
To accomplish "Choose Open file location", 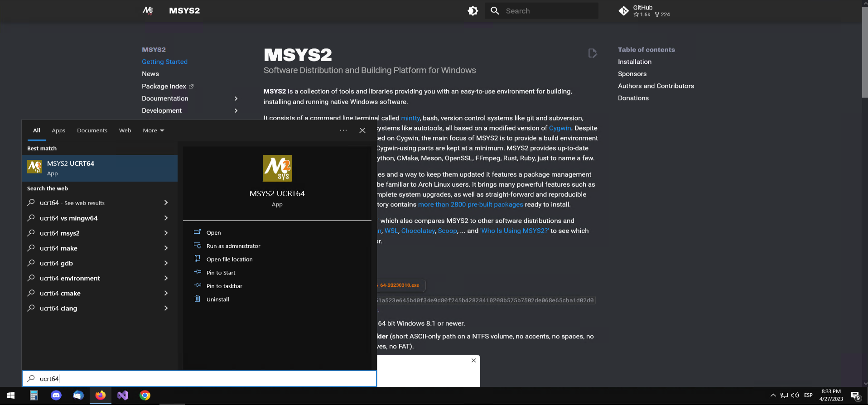I will click(x=230, y=259).
